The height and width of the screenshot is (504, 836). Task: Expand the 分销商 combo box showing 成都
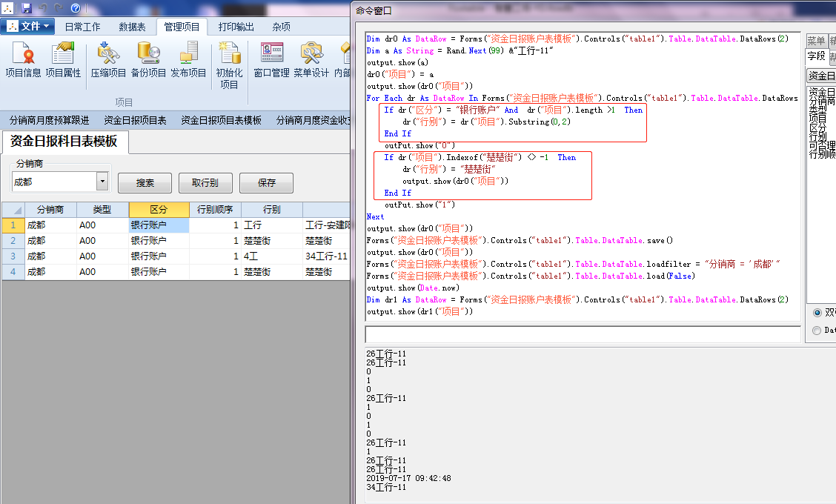coord(102,182)
